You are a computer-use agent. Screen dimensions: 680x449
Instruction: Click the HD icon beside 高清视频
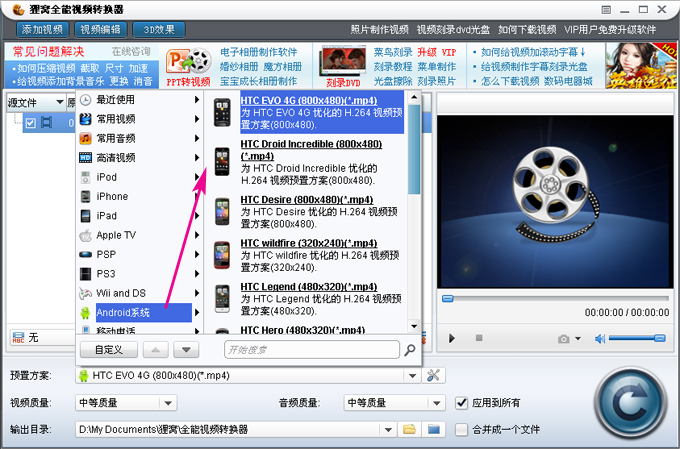click(x=85, y=157)
